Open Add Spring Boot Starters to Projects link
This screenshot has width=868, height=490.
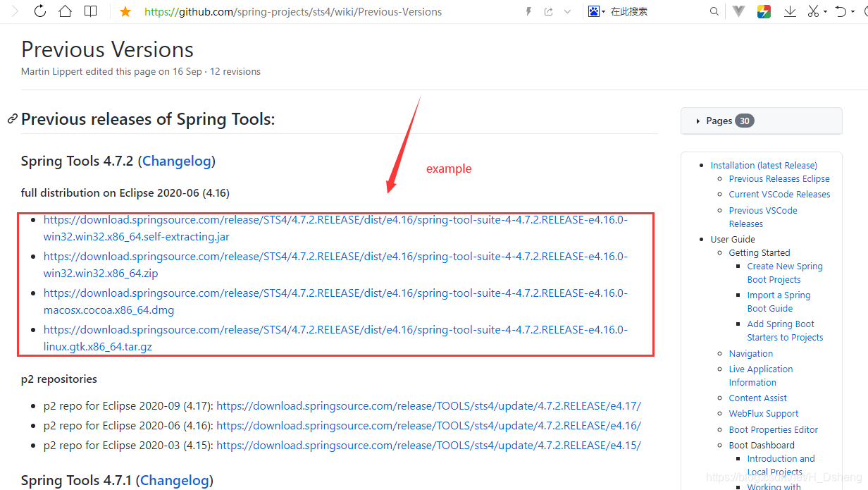(x=785, y=331)
